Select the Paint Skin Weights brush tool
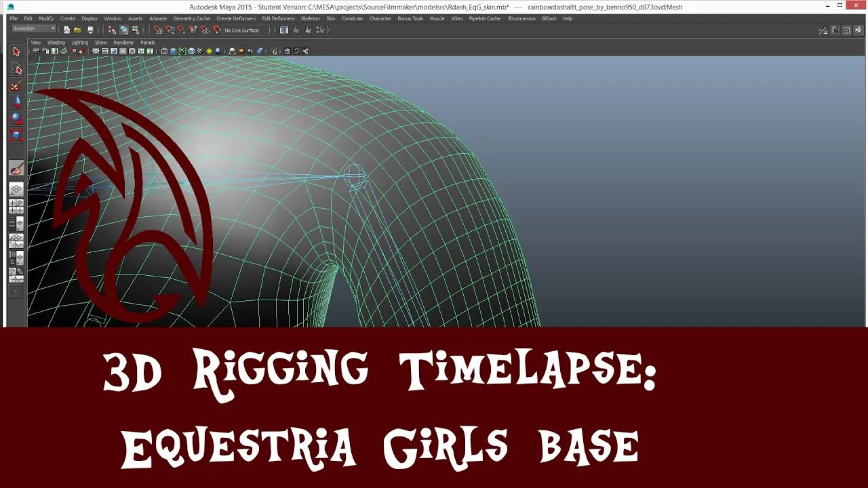The image size is (868, 488). [16, 168]
